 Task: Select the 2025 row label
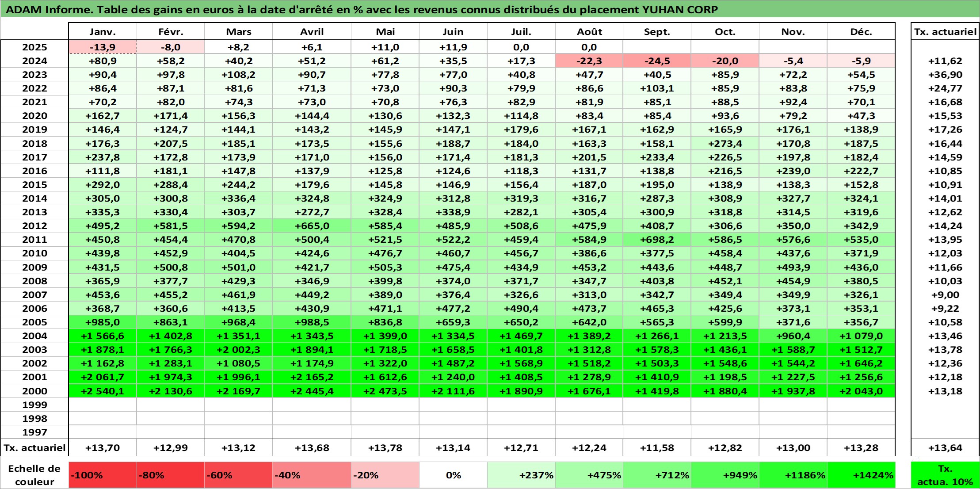point(34,47)
